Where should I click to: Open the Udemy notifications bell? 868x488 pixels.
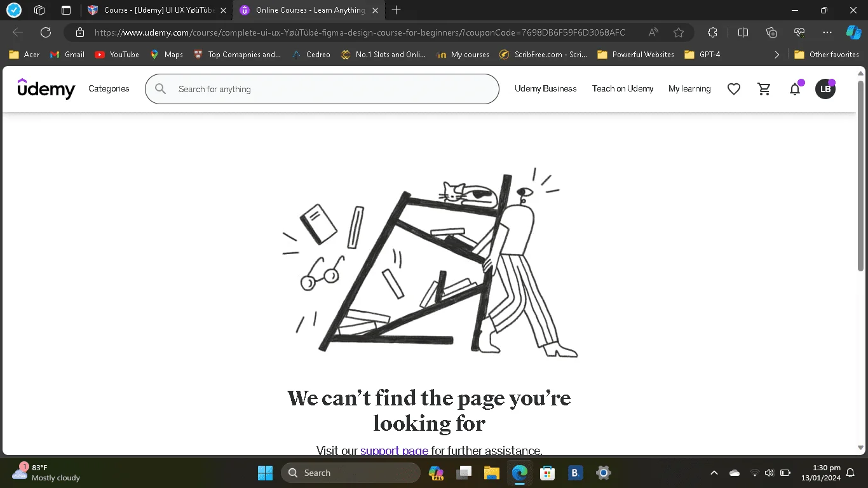(795, 89)
